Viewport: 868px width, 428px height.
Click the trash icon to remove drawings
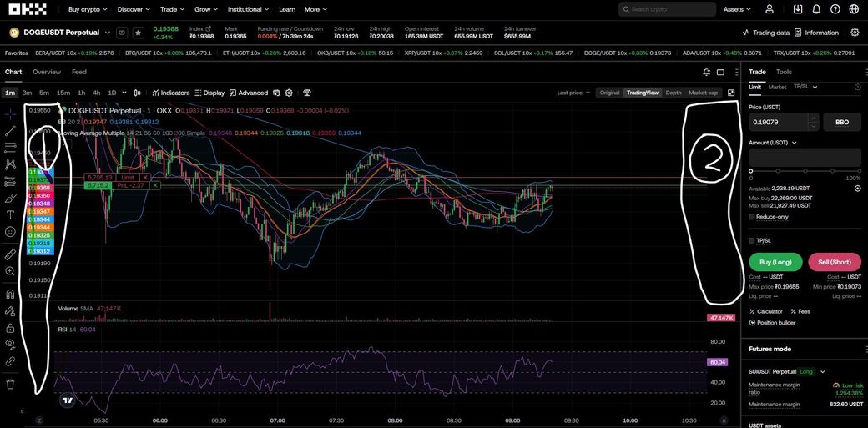click(x=10, y=384)
